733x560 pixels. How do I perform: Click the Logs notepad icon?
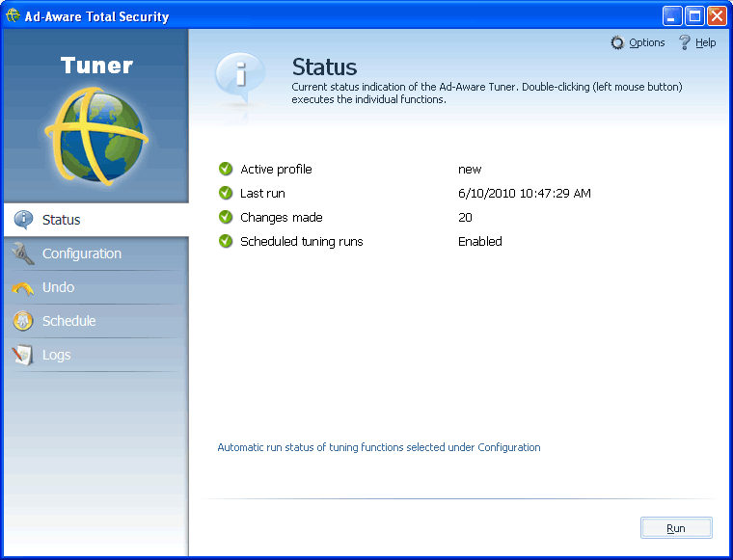23,355
